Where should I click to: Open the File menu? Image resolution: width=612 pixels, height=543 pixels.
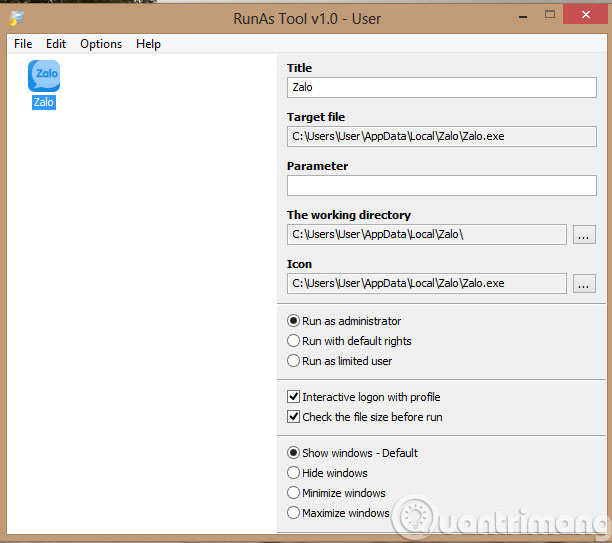[x=23, y=44]
